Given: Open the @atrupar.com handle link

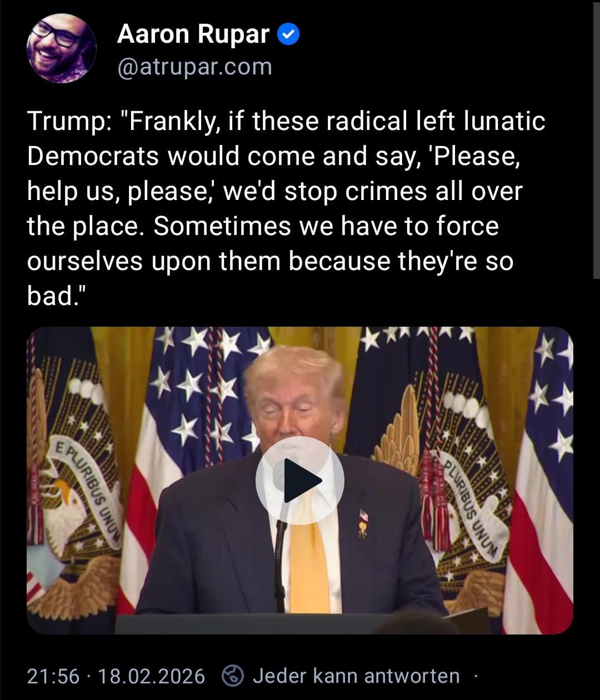Looking at the screenshot, I should pyautogui.click(x=194, y=67).
